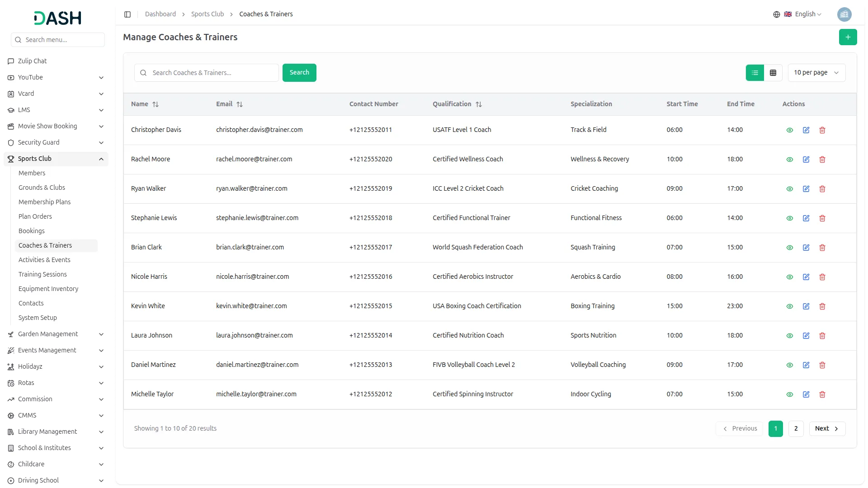Switch to grid view layout

pos(773,73)
